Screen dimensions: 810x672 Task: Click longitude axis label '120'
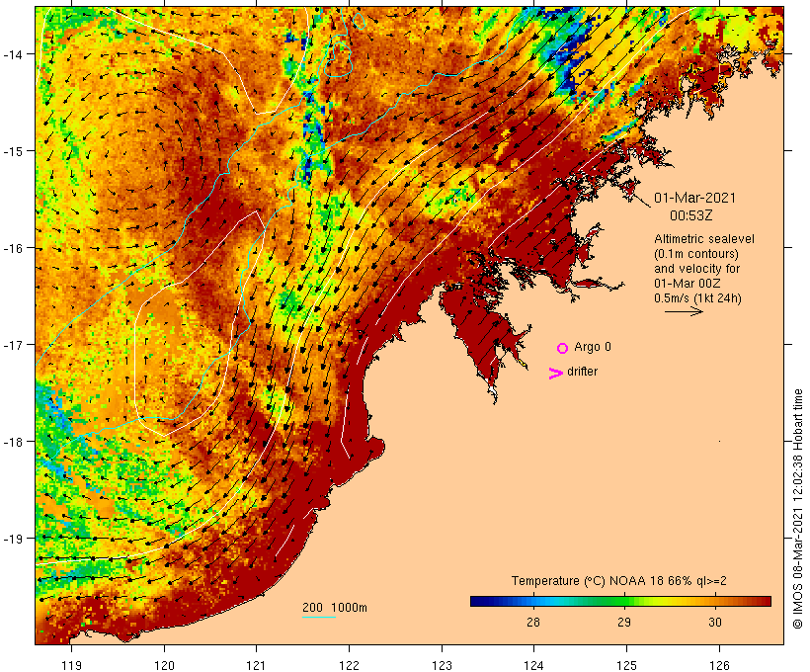click(x=164, y=665)
